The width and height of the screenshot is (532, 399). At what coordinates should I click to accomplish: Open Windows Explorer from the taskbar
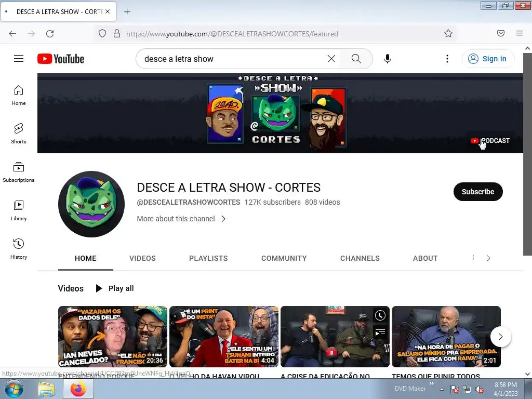pos(46,389)
